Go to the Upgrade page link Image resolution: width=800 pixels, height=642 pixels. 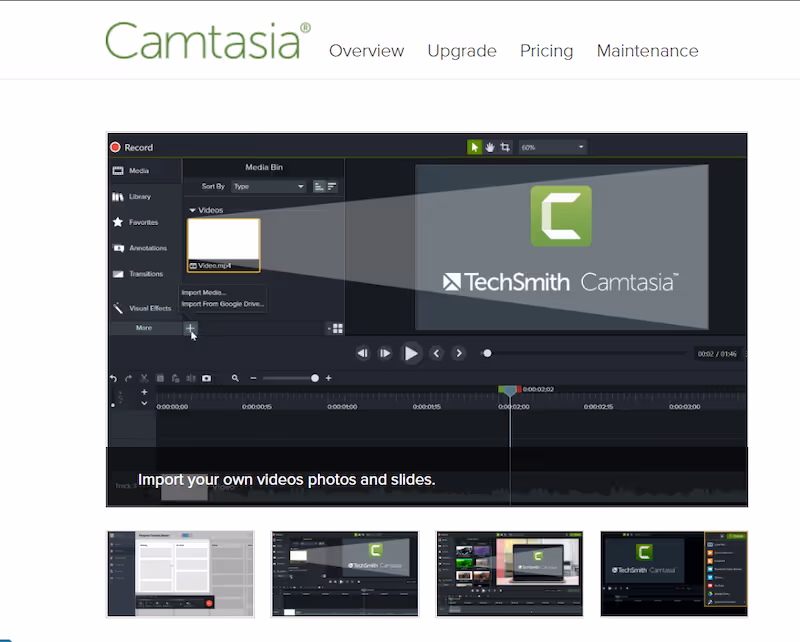click(462, 51)
